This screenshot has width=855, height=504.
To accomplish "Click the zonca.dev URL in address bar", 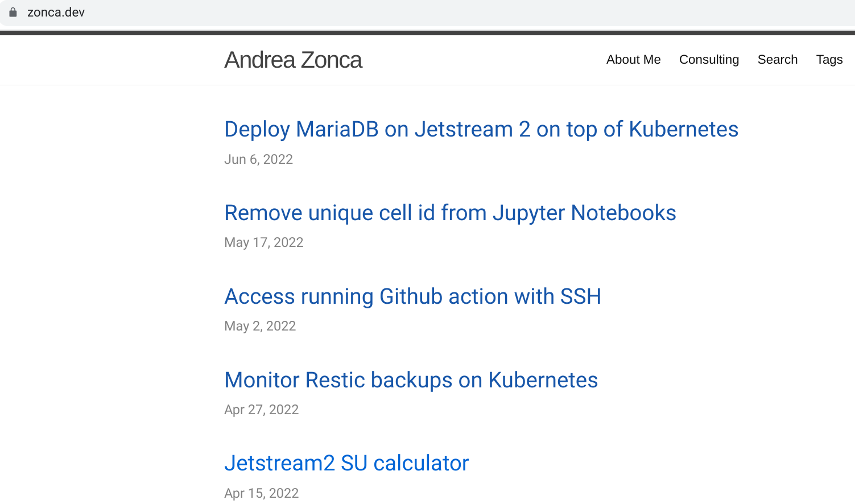I will tap(56, 13).
